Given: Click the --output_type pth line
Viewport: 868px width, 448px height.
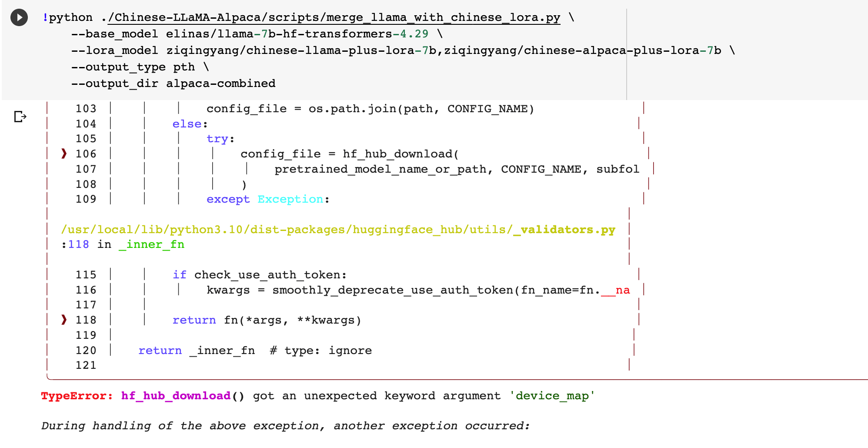Looking at the screenshot, I should [x=140, y=67].
